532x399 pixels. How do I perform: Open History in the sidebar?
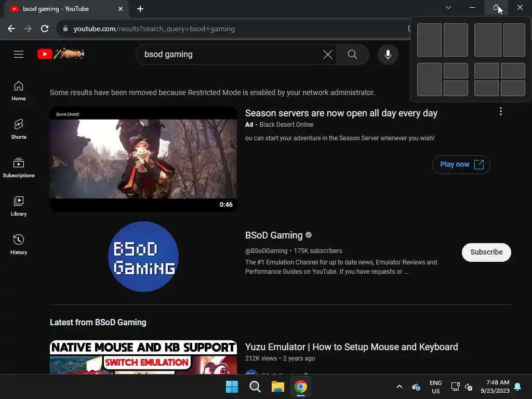[19, 244]
